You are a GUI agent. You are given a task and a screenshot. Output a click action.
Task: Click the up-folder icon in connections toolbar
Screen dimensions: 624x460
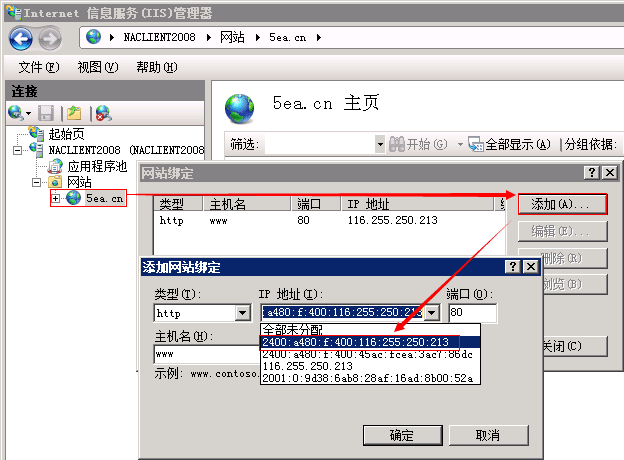click(x=74, y=113)
